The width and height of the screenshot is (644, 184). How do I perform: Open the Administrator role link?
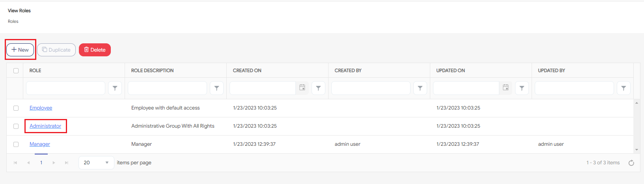point(45,126)
